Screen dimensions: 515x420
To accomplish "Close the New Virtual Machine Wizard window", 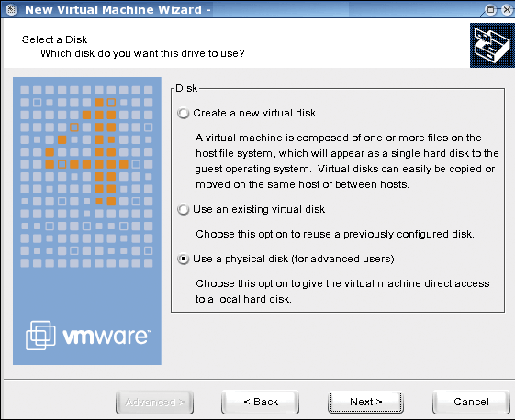I will (x=508, y=9).
